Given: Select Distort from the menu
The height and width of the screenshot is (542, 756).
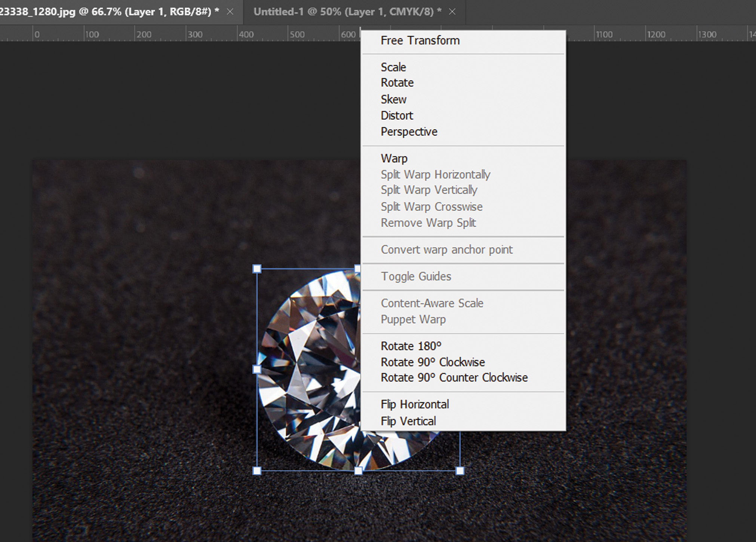Looking at the screenshot, I should 397,116.
